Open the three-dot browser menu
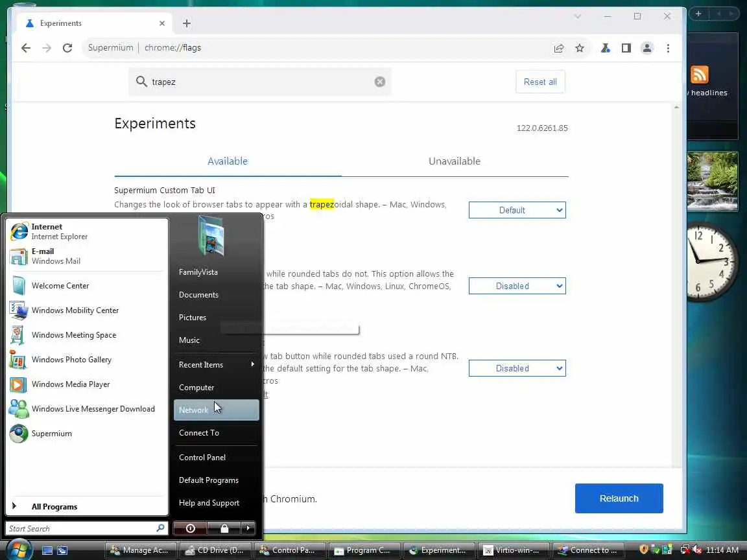Screen dimensions: 747x560 (x=668, y=48)
